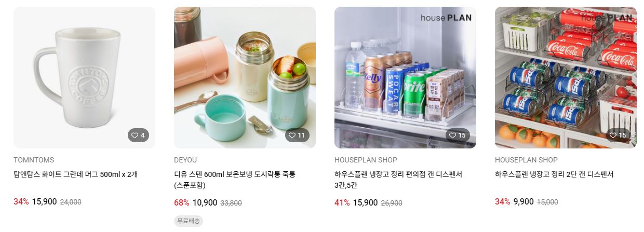
Task: Tap the heart on DEYOU lunch jar
Action: [297, 135]
